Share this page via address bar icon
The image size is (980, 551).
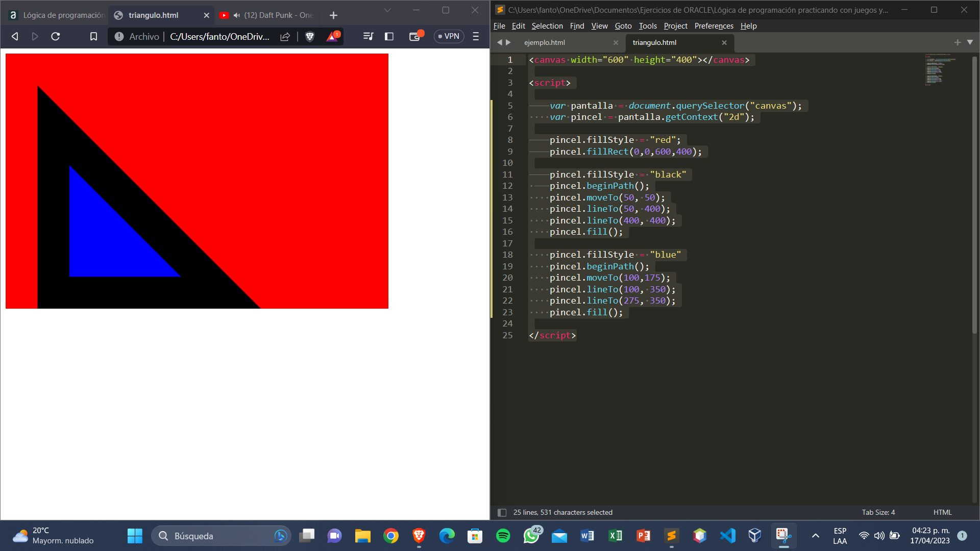pos(285,36)
